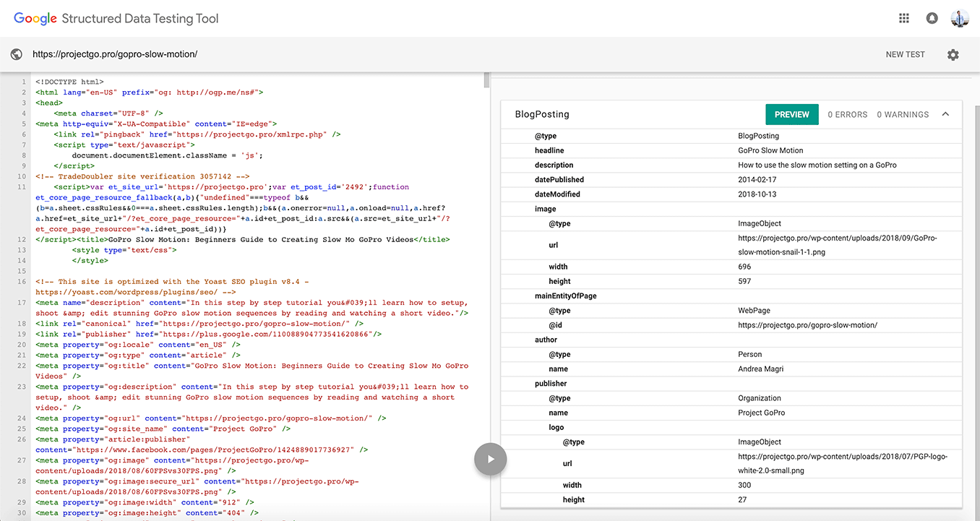
Task: Click dateModified value 2018-10-13
Action: (757, 194)
